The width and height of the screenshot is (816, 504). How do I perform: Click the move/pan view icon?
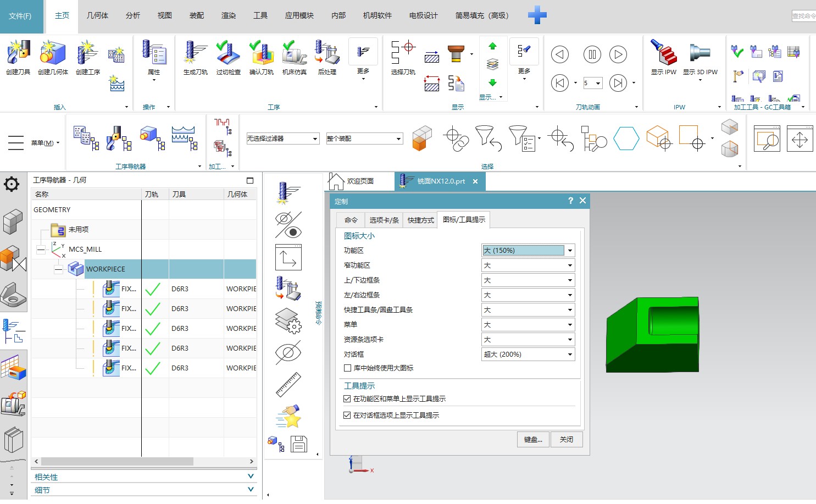800,139
